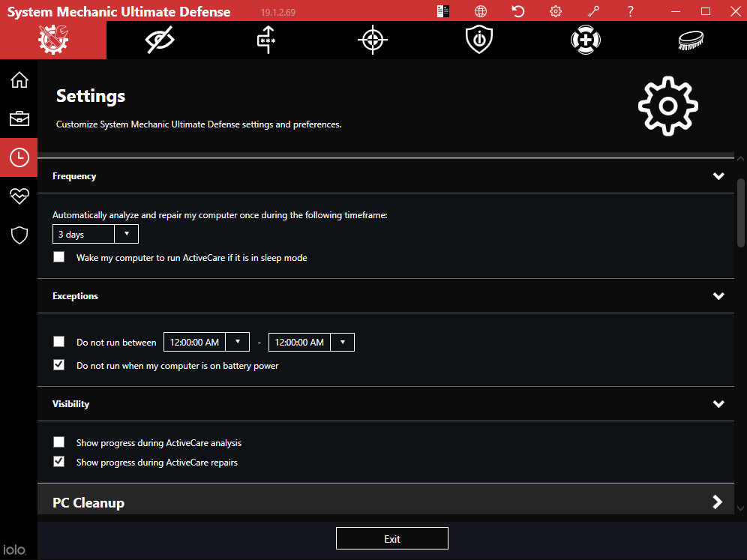Click the Settings page title
Screen dimensions: 747x560
(91, 96)
